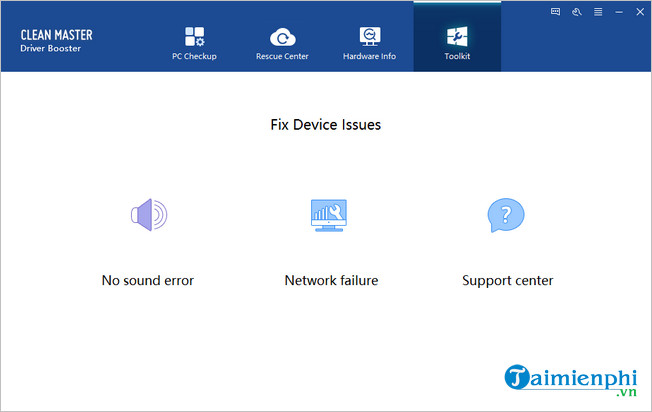Screen dimensions: 652x412
Task: Click the Toolkit wrench icon
Action: point(457,36)
